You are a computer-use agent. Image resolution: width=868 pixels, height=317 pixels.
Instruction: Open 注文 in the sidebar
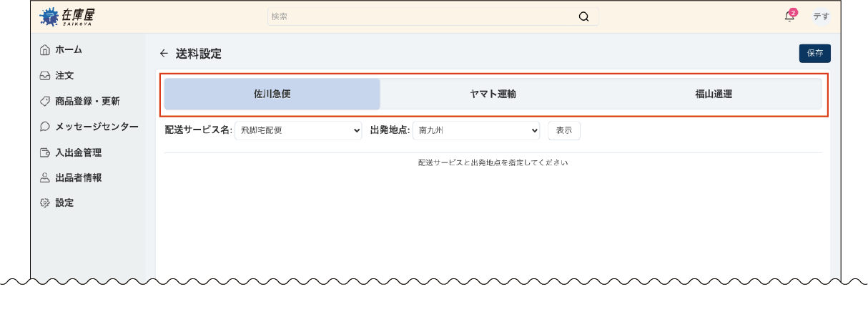[x=64, y=75]
